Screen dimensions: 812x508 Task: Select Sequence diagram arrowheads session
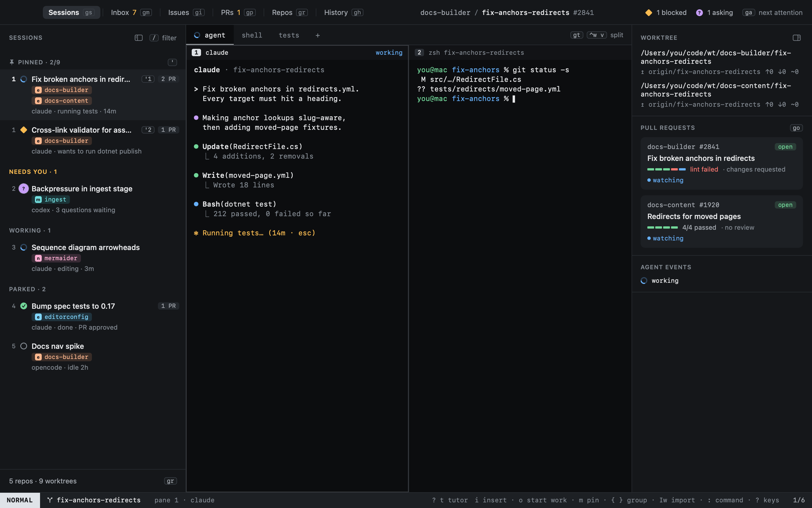coord(93,258)
